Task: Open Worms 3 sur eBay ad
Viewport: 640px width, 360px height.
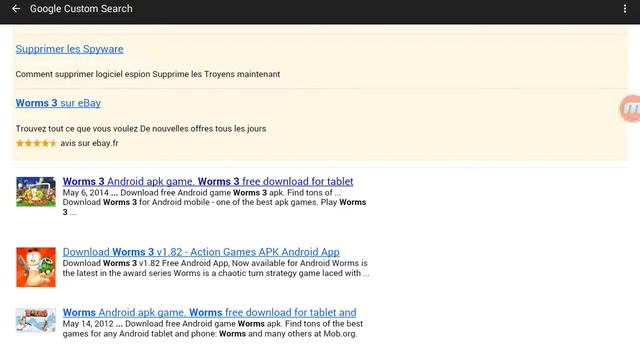Action: tap(58, 103)
